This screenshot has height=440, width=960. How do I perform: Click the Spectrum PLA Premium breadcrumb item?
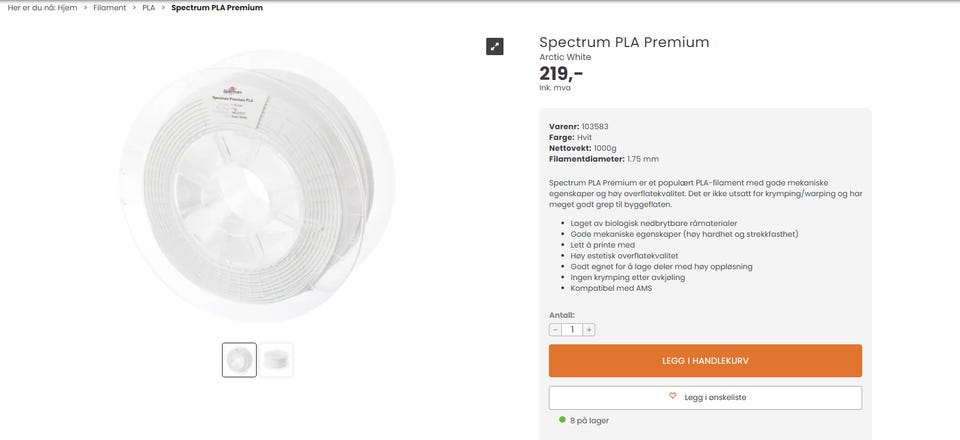pyautogui.click(x=217, y=8)
